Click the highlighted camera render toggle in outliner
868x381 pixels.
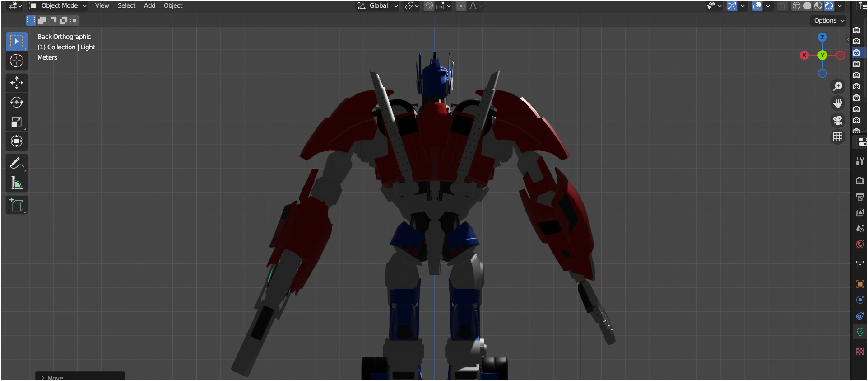point(856,52)
